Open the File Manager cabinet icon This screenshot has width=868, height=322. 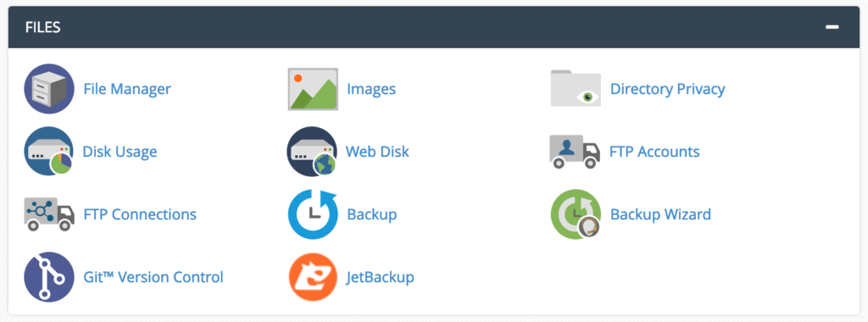coord(49,88)
